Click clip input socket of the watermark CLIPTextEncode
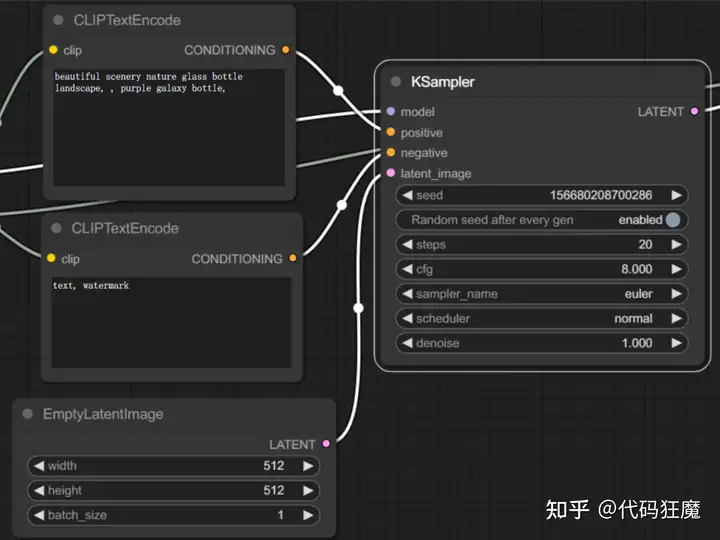720x540 pixels. 51,258
